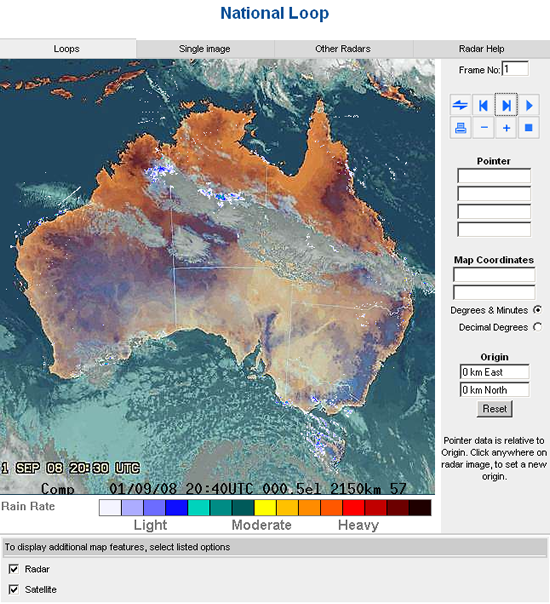Uncheck the Satellite overlay checkbox

(13, 589)
